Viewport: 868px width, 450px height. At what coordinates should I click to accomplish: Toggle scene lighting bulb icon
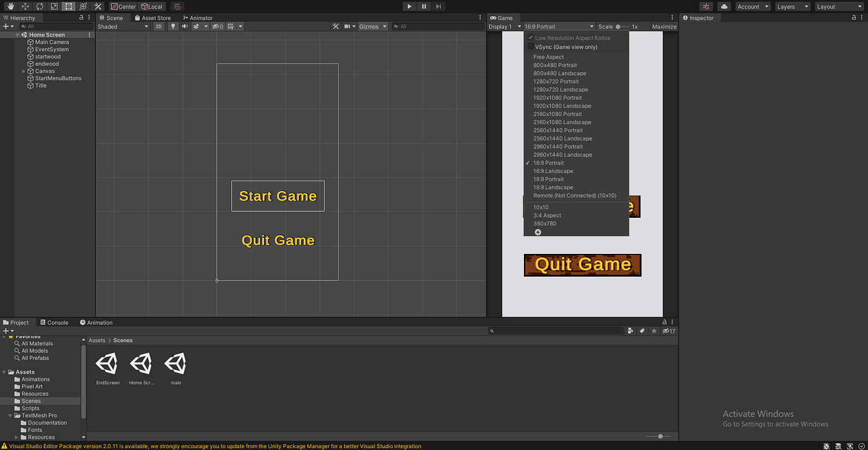[173, 27]
